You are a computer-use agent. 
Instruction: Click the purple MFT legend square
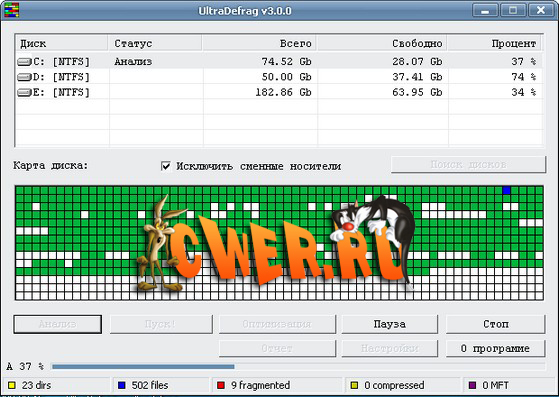[472, 385]
